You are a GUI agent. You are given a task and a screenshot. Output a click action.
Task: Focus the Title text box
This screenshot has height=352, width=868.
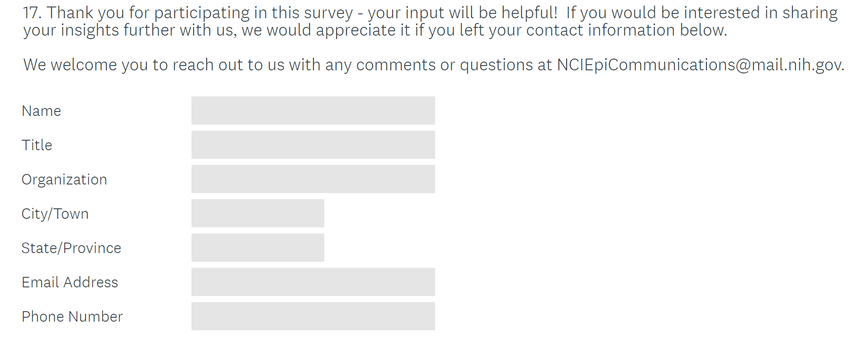point(313,145)
